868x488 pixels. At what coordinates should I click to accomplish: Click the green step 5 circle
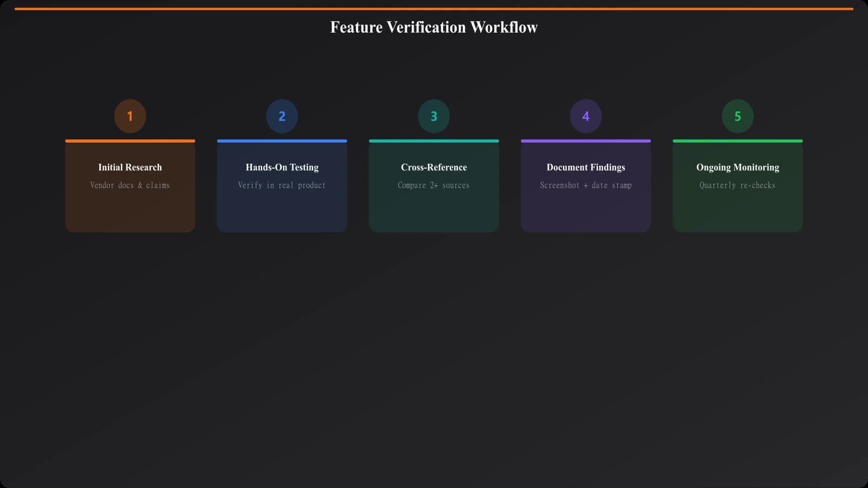pyautogui.click(x=737, y=115)
